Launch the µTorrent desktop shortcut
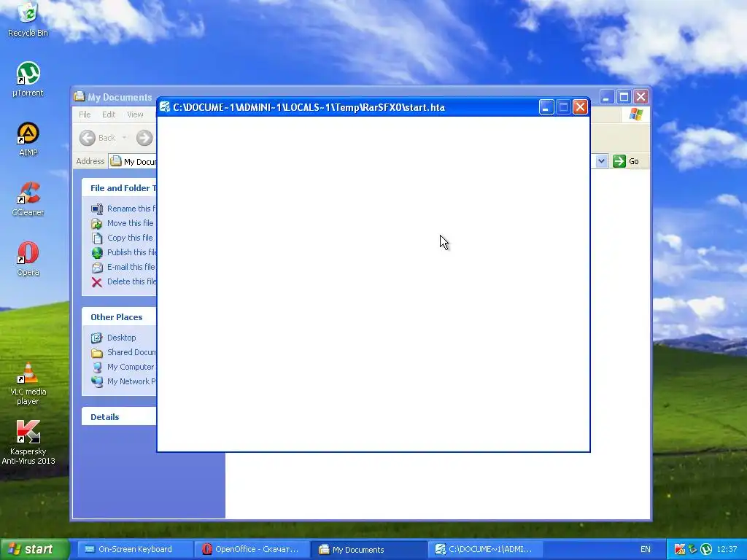 pos(28,79)
